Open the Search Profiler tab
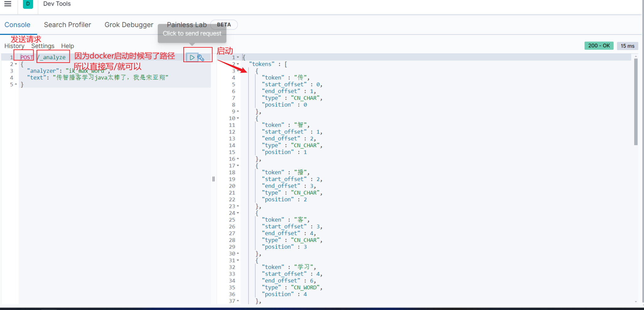This screenshot has width=644, height=310. pyautogui.click(x=67, y=25)
